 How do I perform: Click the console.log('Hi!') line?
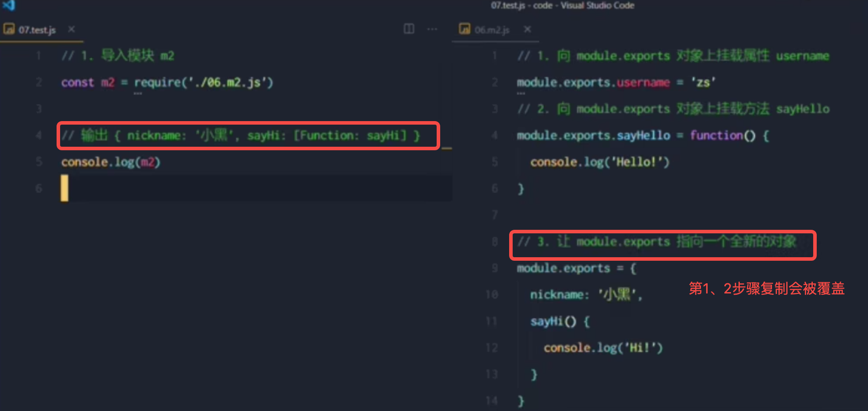tap(603, 348)
